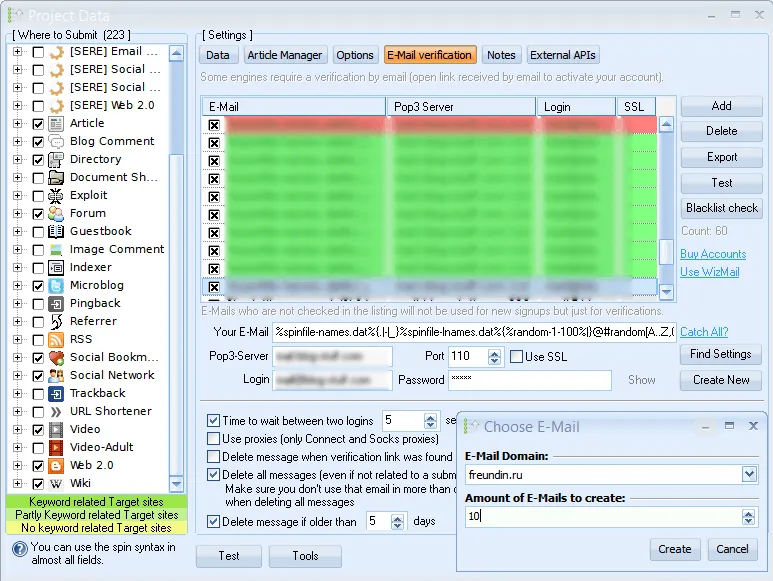Open the Buy Accounts link

click(x=712, y=254)
